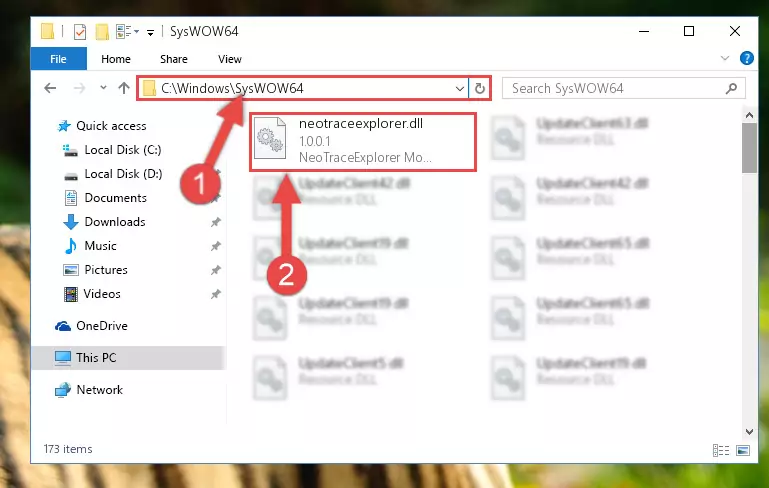Maximize the SysWOW64 window
The height and width of the screenshot is (488, 769).
coord(689,31)
